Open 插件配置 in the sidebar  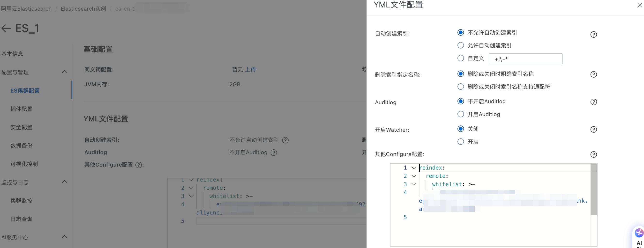(22, 109)
